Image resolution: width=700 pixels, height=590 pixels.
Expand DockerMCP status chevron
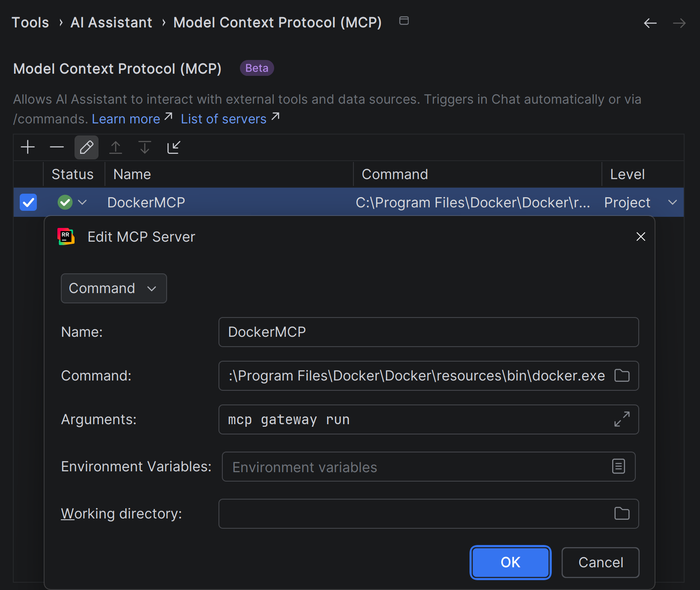tap(83, 202)
